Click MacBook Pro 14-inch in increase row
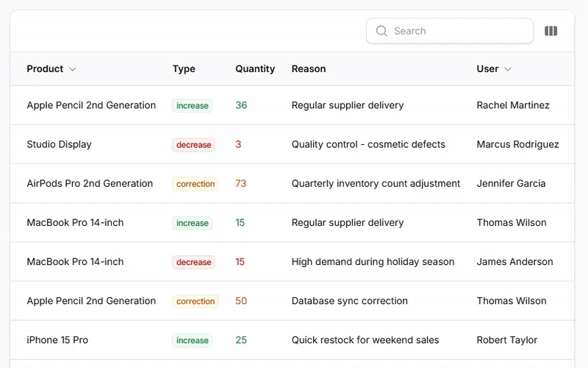 tap(75, 222)
